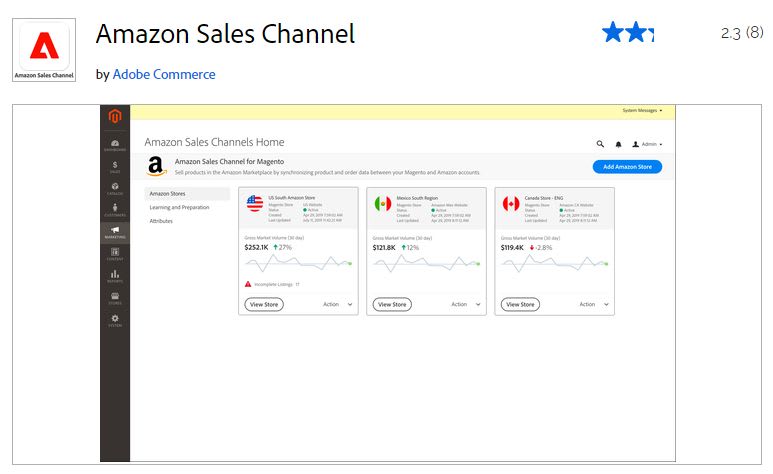773x474 pixels.
Task: Open the Reports bar chart icon
Action: pos(115,276)
